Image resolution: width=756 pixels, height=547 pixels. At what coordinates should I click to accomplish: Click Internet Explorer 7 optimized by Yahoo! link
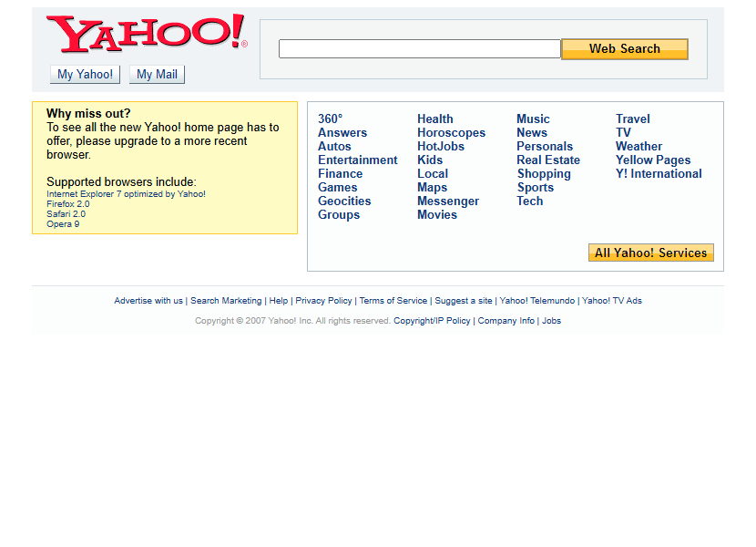126,194
